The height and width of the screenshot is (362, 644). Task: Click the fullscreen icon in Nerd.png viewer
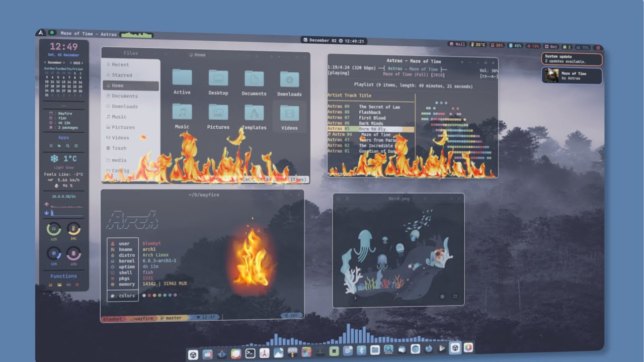[455, 297]
